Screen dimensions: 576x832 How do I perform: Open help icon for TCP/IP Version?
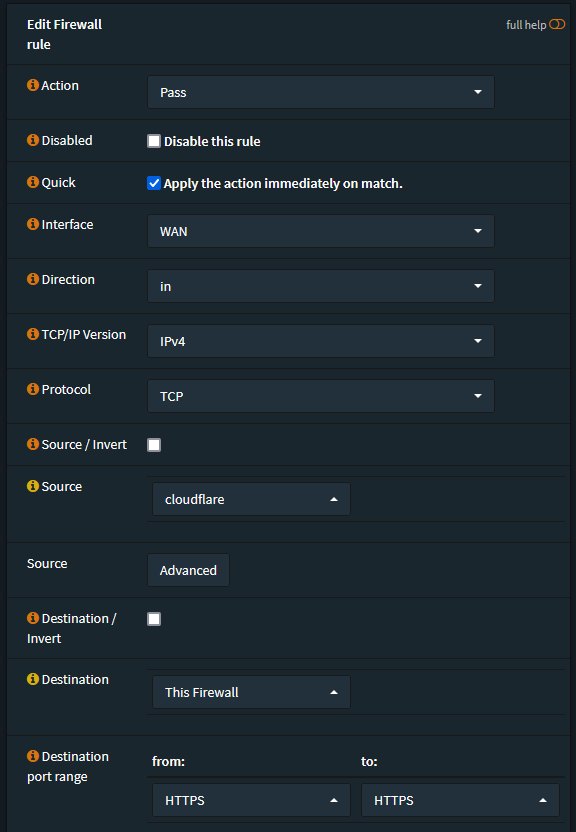(33, 334)
